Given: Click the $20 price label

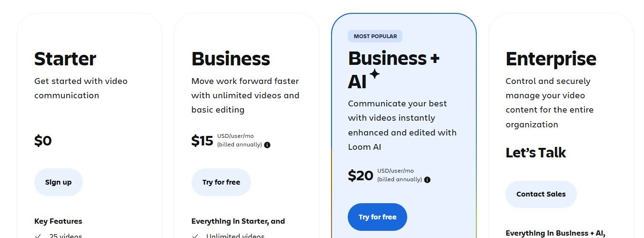Looking at the screenshot, I should (361, 176).
